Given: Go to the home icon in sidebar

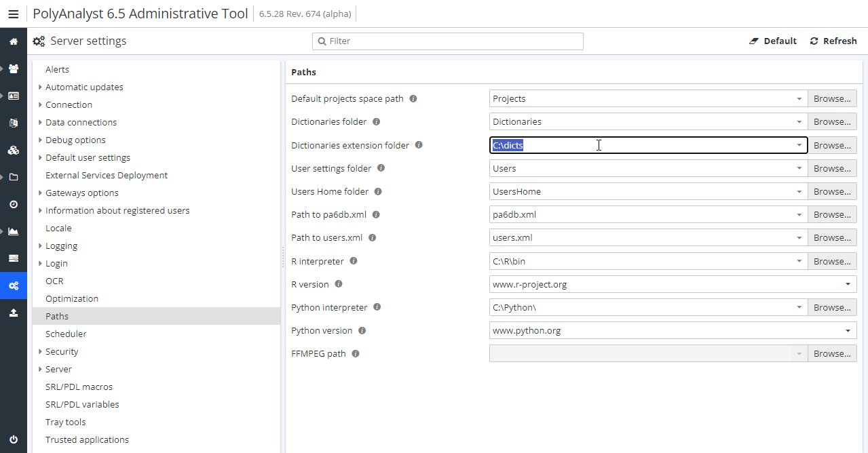Looking at the screenshot, I should tap(14, 41).
